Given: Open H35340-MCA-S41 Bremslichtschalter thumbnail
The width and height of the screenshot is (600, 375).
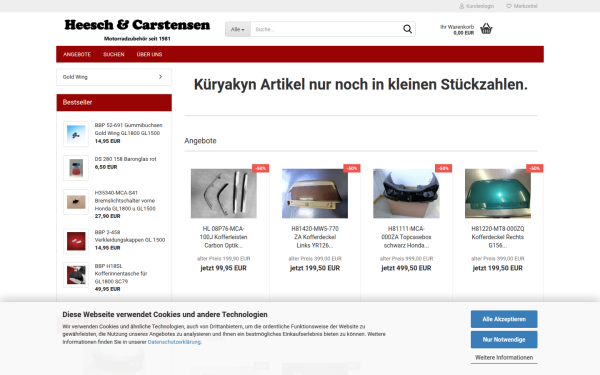Looking at the screenshot, I should (76, 202).
